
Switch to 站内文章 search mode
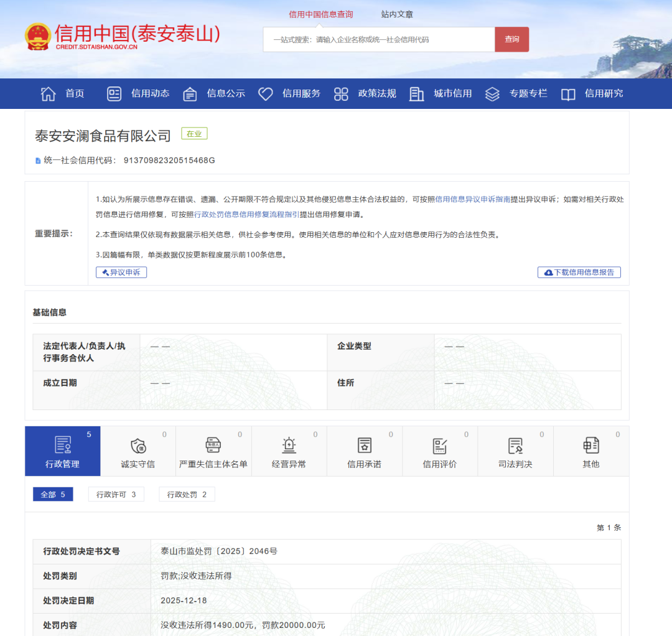(x=397, y=14)
